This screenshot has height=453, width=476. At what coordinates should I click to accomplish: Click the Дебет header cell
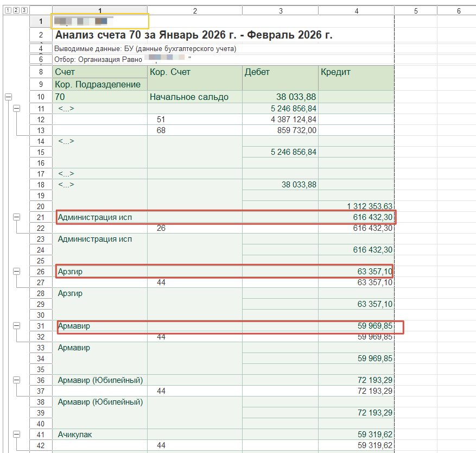coord(281,78)
